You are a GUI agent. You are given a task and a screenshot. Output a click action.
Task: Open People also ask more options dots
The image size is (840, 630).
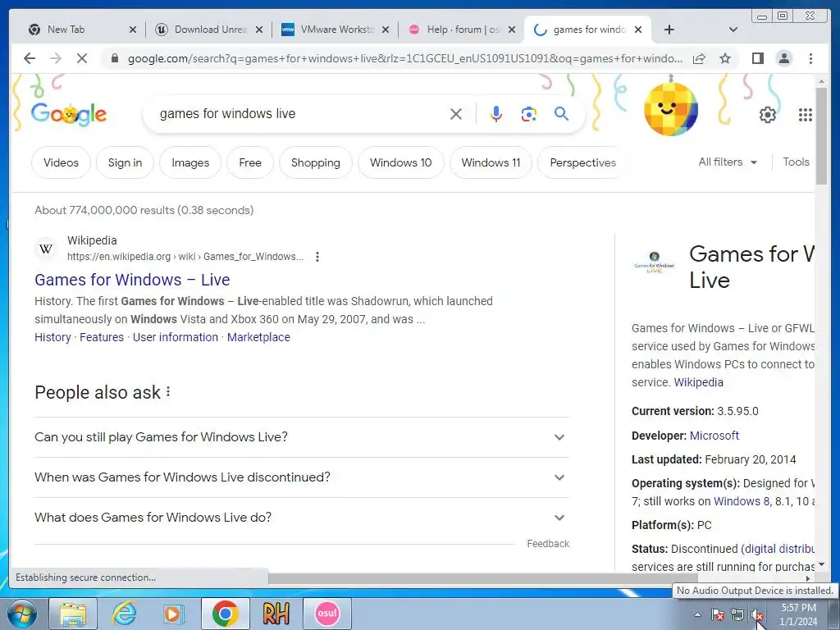point(168,391)
